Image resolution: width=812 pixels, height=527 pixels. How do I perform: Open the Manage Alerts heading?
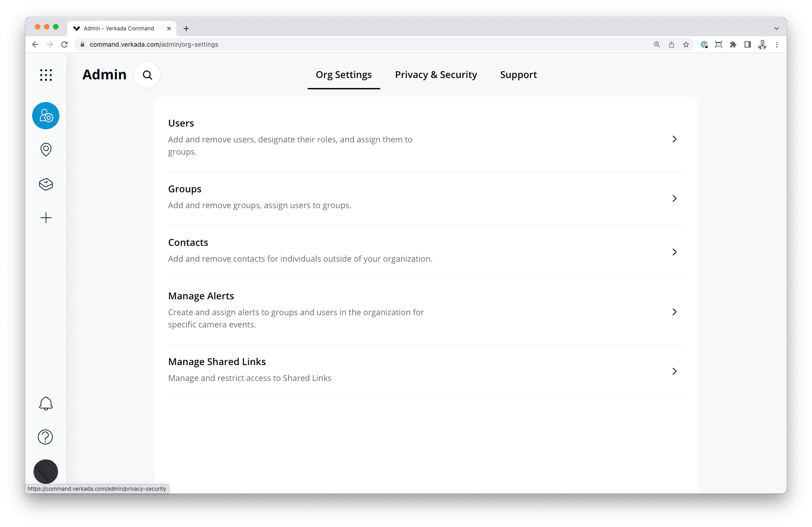[201, 296]
